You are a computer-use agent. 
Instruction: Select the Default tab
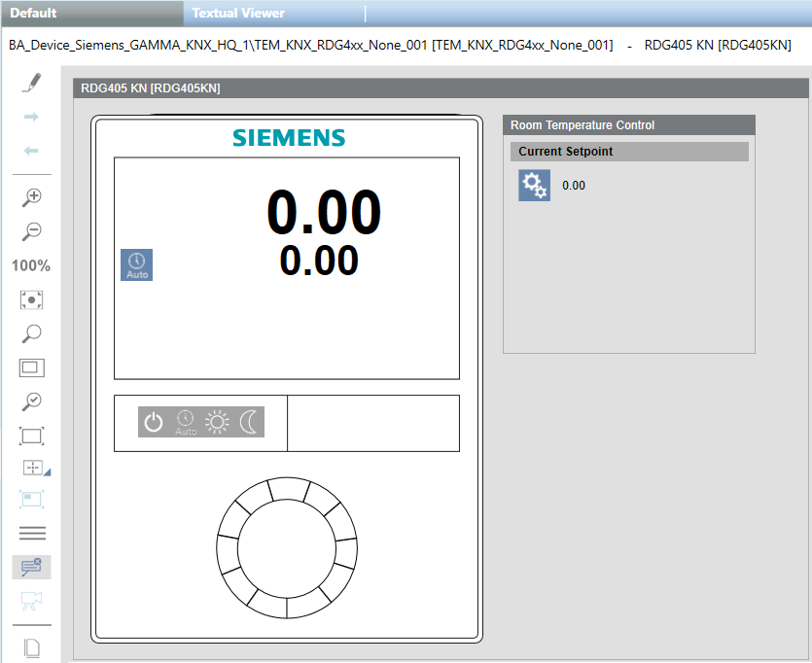(33, 13)
